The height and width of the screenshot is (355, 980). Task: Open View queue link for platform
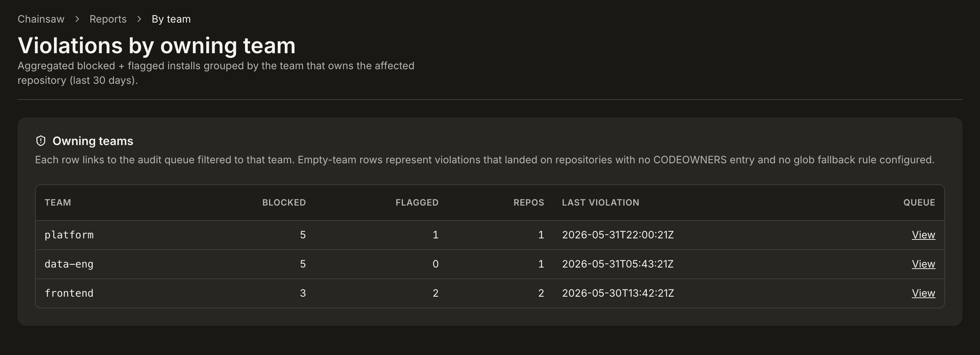(923, 235)
